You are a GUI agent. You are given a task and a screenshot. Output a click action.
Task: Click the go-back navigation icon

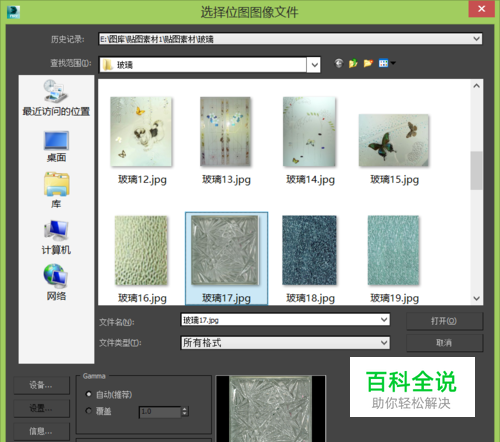[339, 63]
